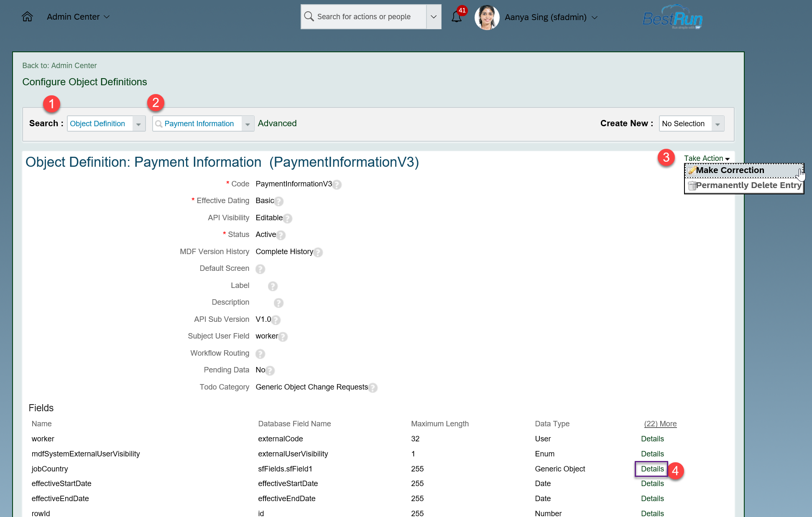Open help icon next to Effective Dating
This screenshot has height=517, width=812.
click(x=279, y=201)
